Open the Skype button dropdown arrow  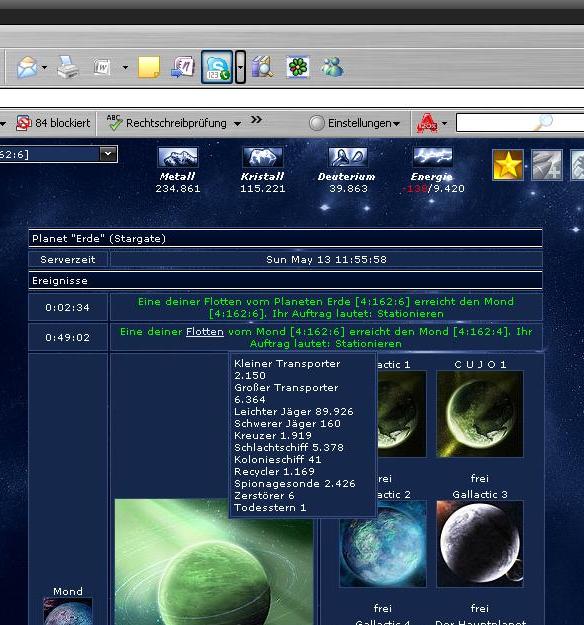(240, 67)
